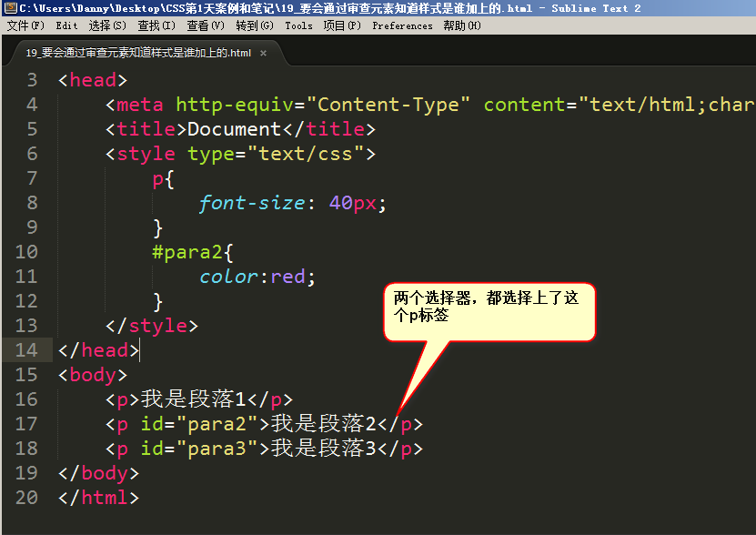Click line number 14 in the gutter

click(26, 350)
